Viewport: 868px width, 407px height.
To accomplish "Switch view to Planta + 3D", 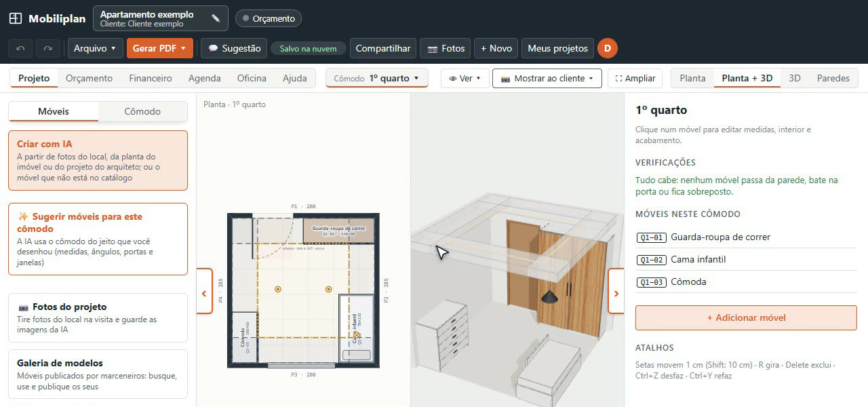I will tap(747, 78).
